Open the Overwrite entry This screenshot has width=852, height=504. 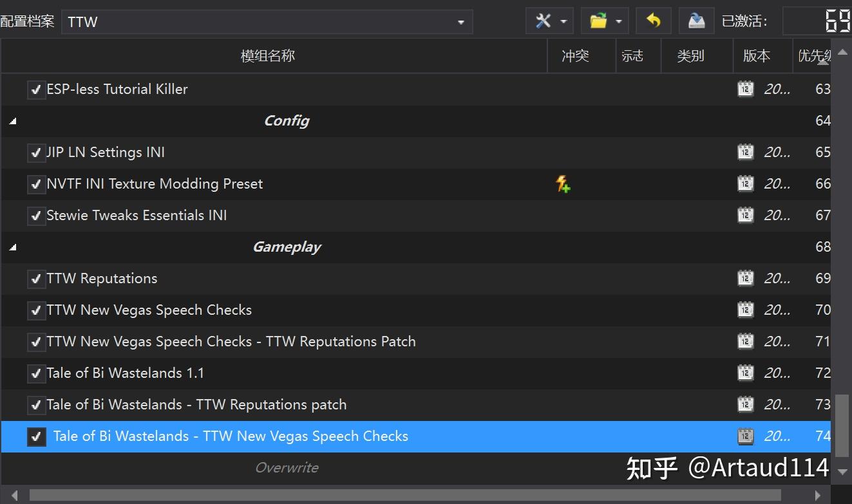pos(287,468)
